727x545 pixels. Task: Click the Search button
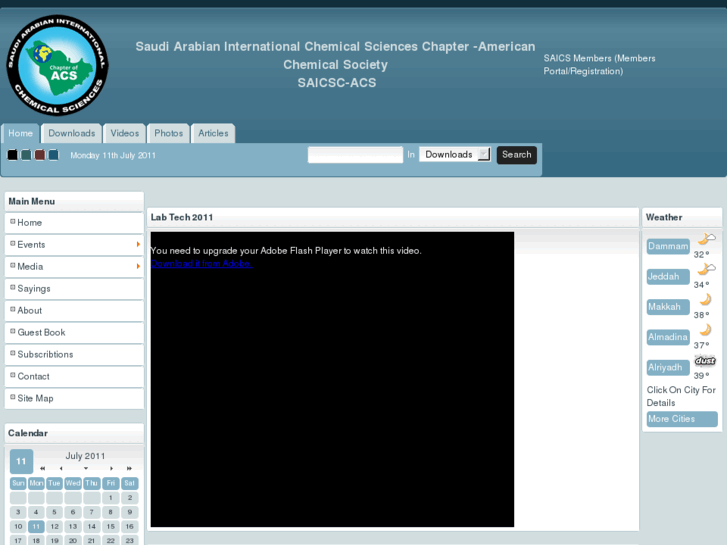click(x=517, y=155)
